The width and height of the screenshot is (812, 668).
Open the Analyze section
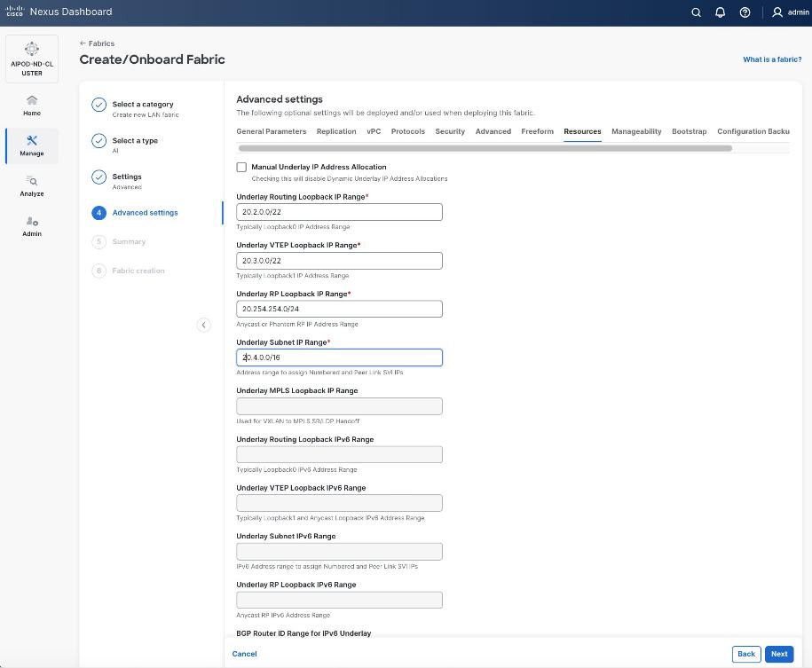pyautogui.click(x=31, y=186)
